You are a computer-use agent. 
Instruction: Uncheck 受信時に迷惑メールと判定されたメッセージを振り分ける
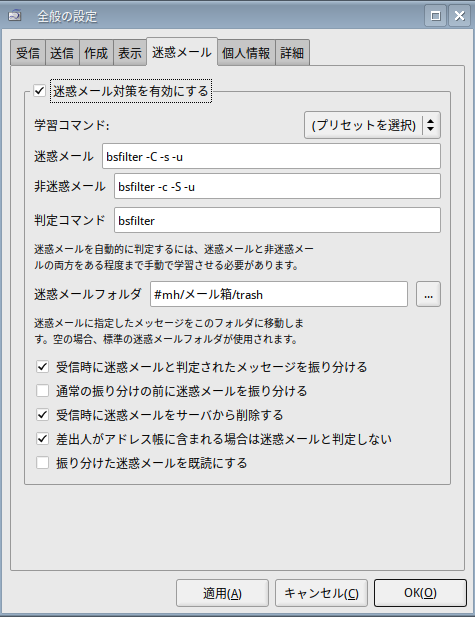(43, 367)
